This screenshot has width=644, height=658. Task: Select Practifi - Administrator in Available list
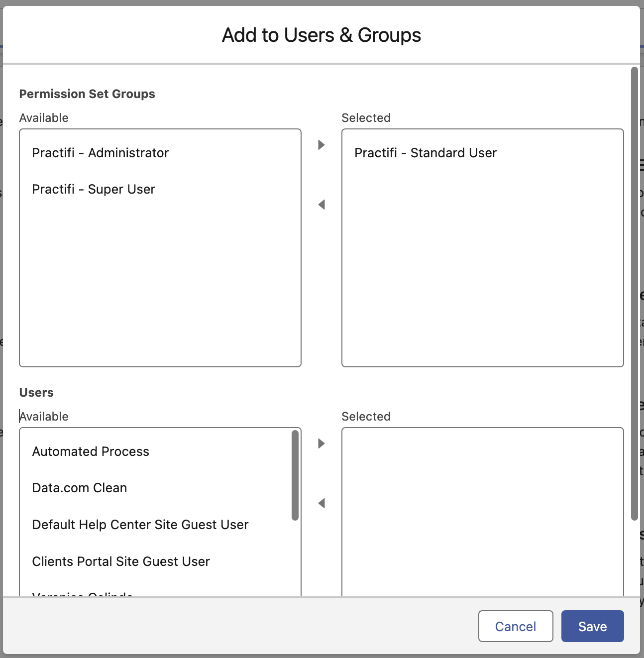point(160,153)
